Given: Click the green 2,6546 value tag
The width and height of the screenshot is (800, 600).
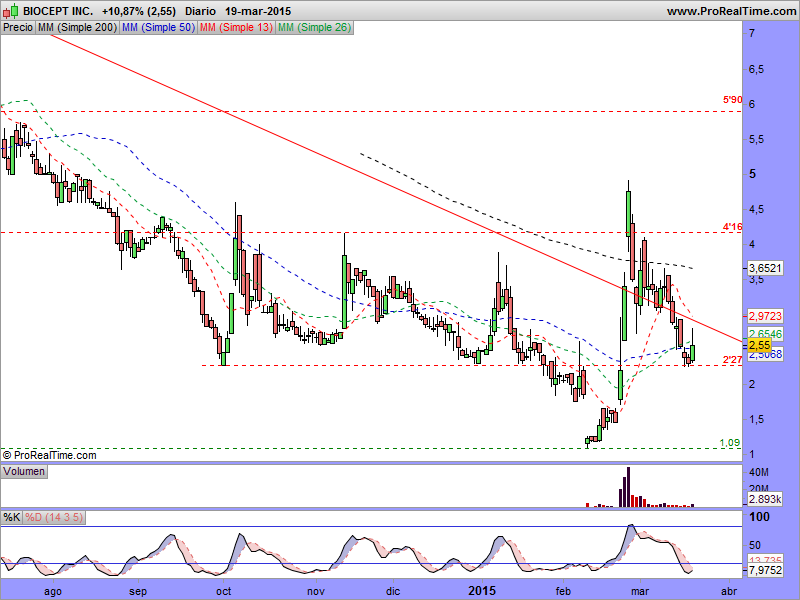Looking at the screenshot, I should pos(765,334).
